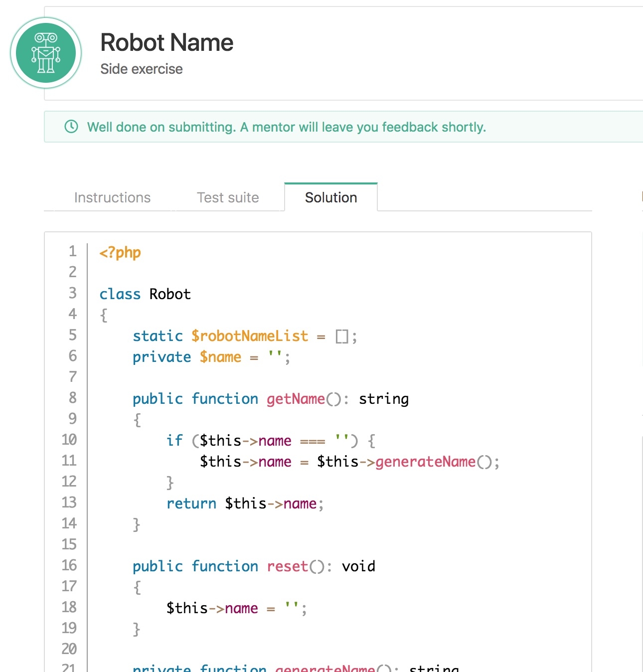643x672 pixels.
Task: Click the <?php opening tag
Action: click(120, 253)
